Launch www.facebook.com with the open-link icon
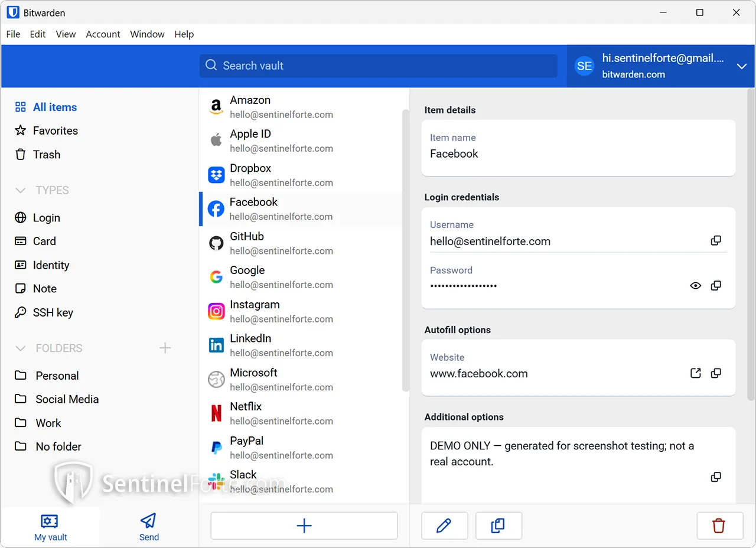 point(696,373)
